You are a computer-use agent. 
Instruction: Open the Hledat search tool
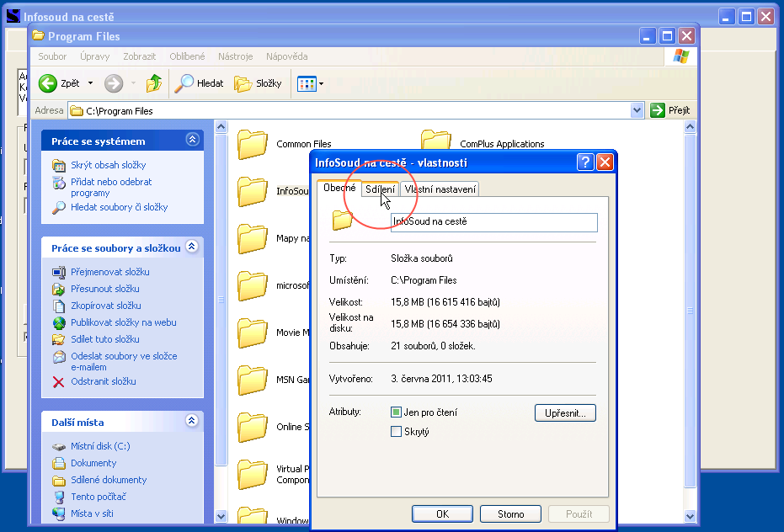(199, 83)
